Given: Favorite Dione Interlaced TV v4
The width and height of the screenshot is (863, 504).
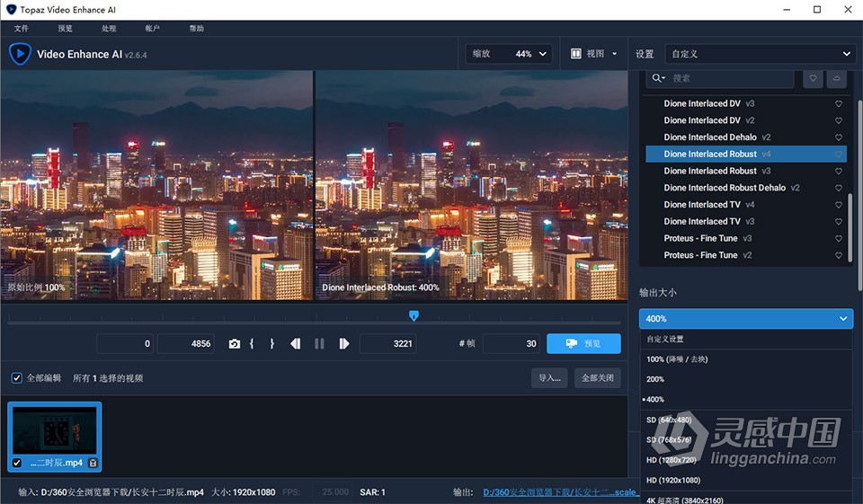Looking at the screenshot, I should [x=838, y=205].
